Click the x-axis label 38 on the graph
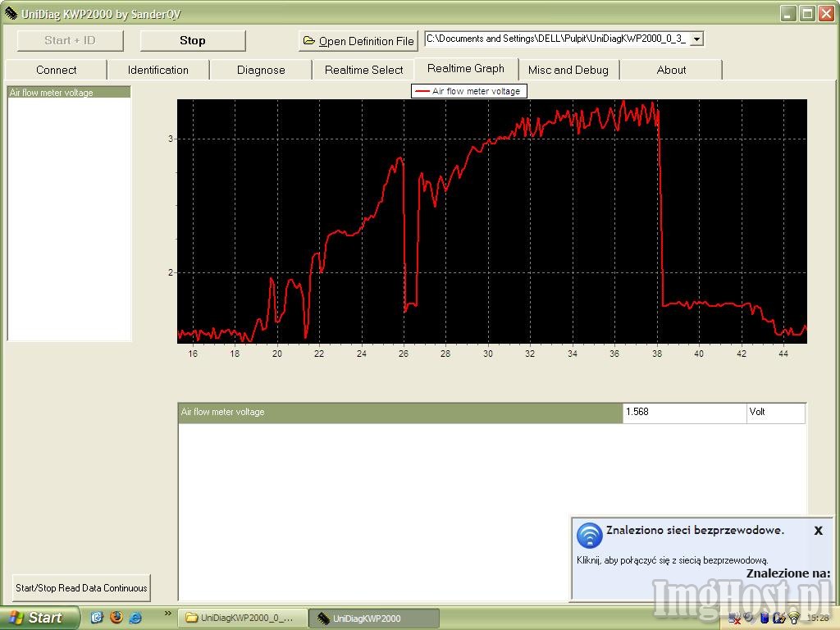 click(657, 354)
